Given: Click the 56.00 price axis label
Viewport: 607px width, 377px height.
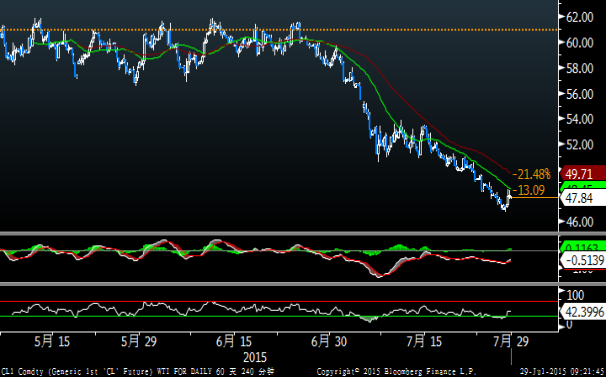Looking at the screenshot, I should 580,94.
